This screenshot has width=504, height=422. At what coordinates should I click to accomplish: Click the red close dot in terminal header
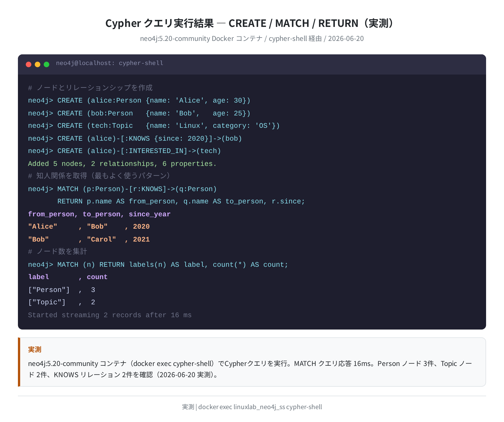(x=29, y=64)
